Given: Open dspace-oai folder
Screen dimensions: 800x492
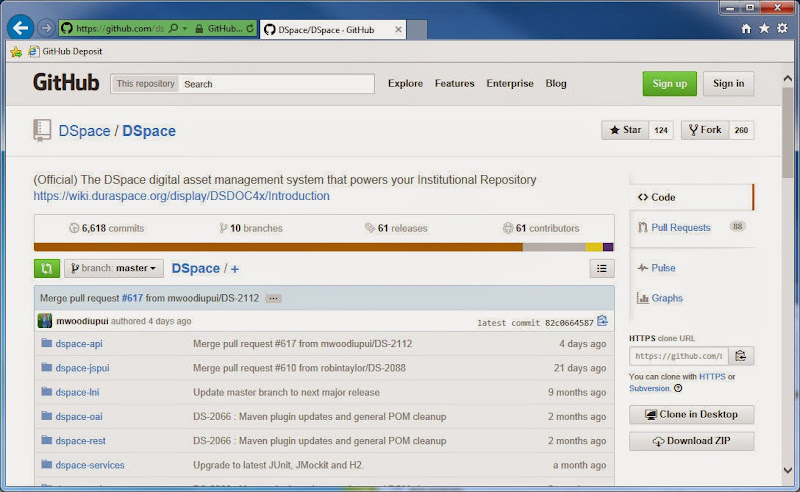Looking at the screenshot, I should coord(79,416).
